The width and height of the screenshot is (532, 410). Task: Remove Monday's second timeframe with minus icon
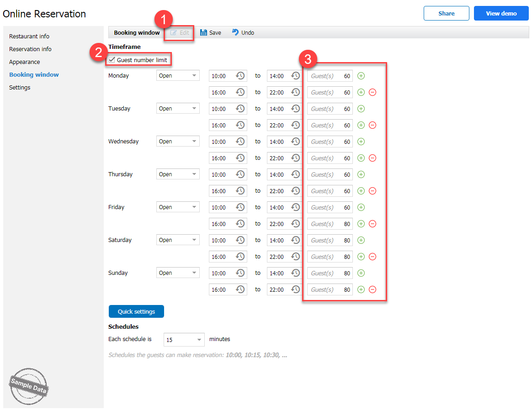372,92
